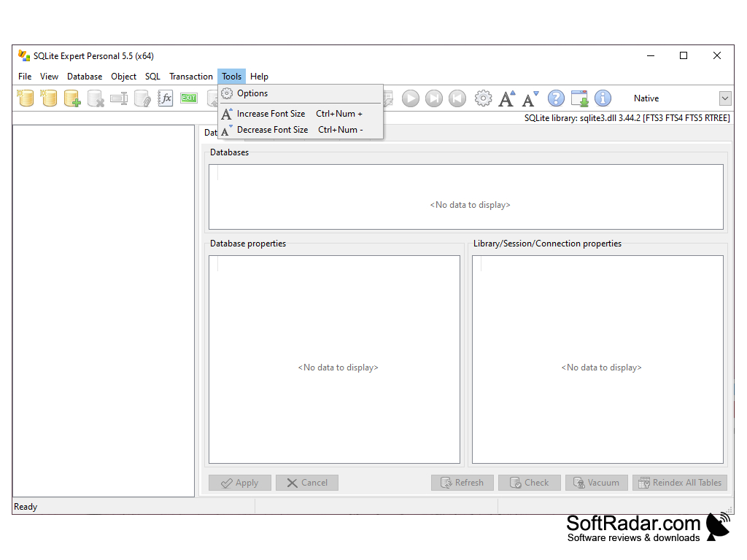Click the greyed database with X icon

(x=96, y=98)
